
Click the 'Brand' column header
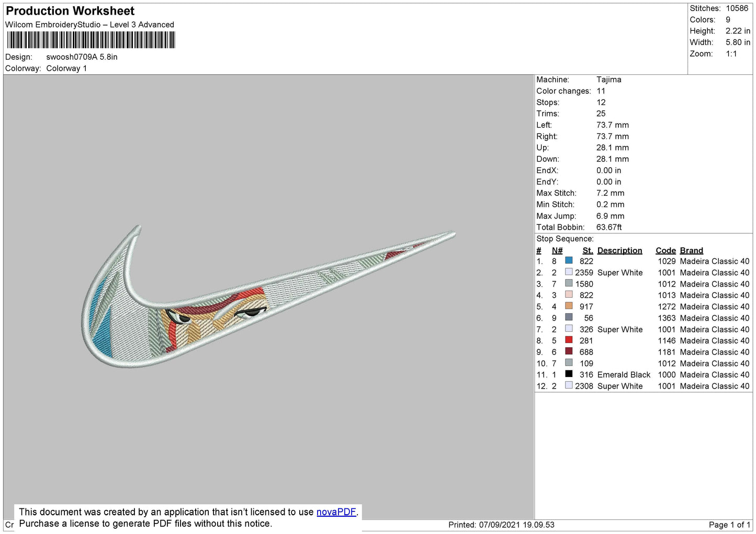point(692,251)
